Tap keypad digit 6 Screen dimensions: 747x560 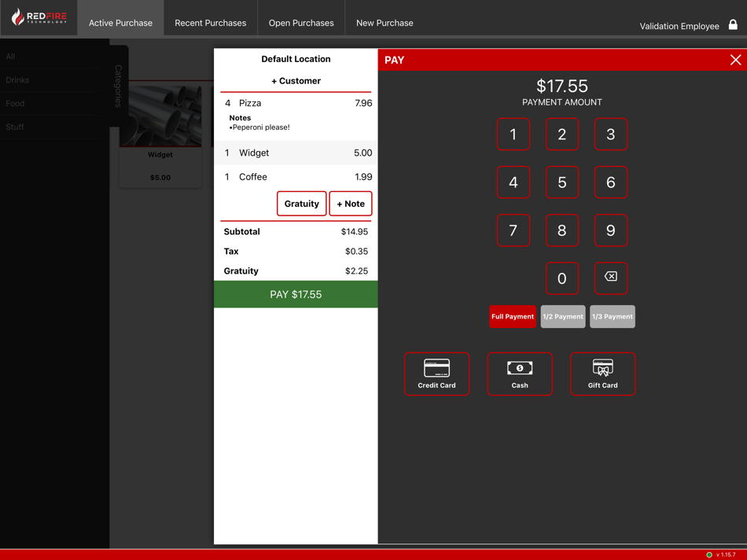pyautogui.click(x=610, y=182)
